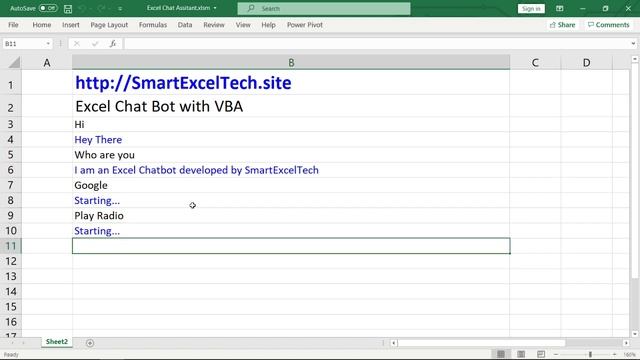Click the Cancel X icon in formula bar
Image resolution: width=640 pixels, height=360 pixels.
pos(77,44)
